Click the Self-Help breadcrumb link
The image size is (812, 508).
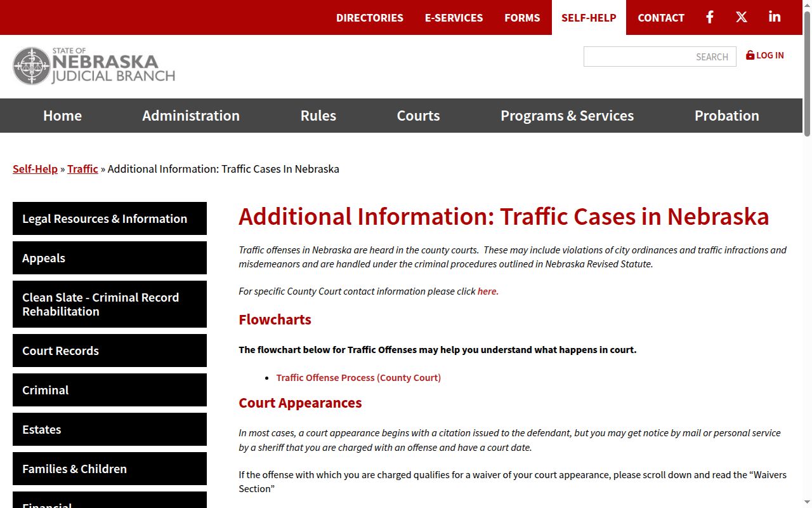(x=35, y=169)
